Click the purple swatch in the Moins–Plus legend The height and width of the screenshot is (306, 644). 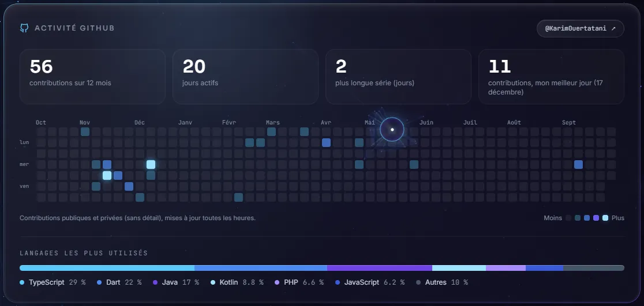tap(596, 218)
